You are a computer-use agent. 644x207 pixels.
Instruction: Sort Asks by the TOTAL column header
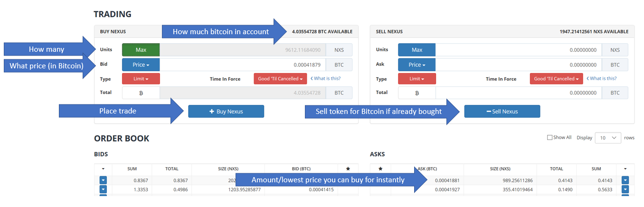point(557,169)
